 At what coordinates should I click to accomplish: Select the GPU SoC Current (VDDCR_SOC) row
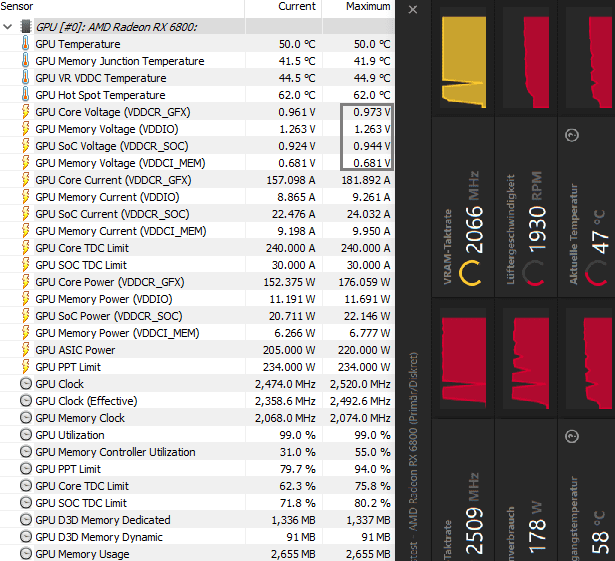tap(197, 214)
